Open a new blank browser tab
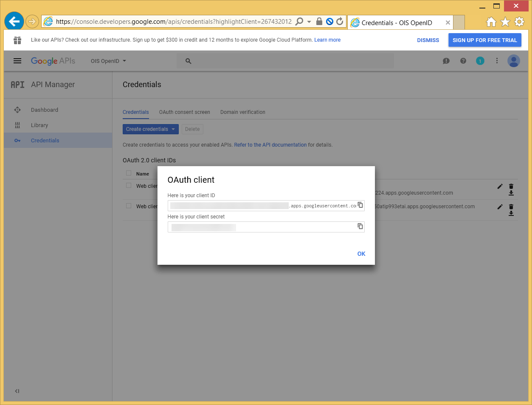The image size is (532, 405). (x=459, y=23)
